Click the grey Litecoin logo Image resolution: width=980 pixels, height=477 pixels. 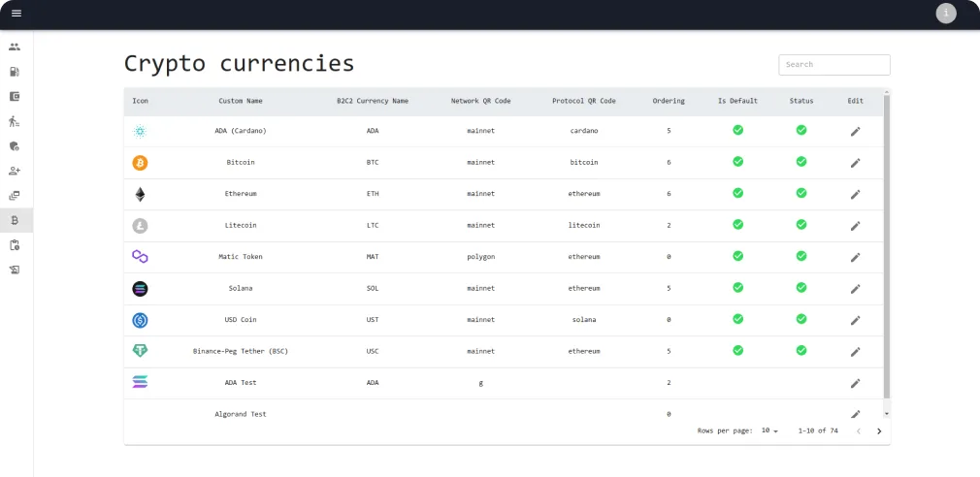140,226
